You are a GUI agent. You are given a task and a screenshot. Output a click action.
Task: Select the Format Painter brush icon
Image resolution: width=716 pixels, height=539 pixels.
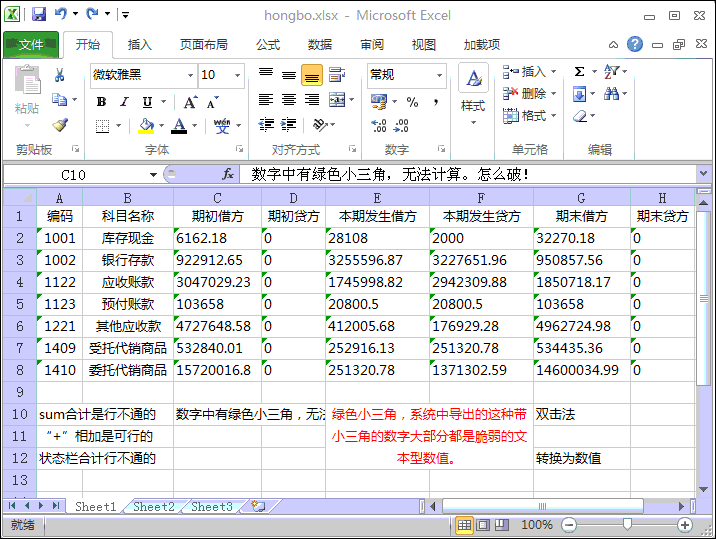(x=60, y=125)
